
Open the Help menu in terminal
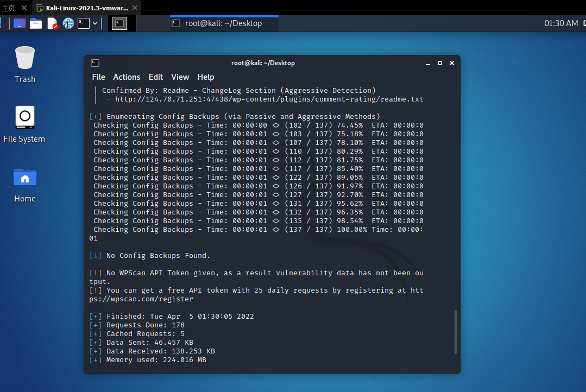click(x=205, y=77)
